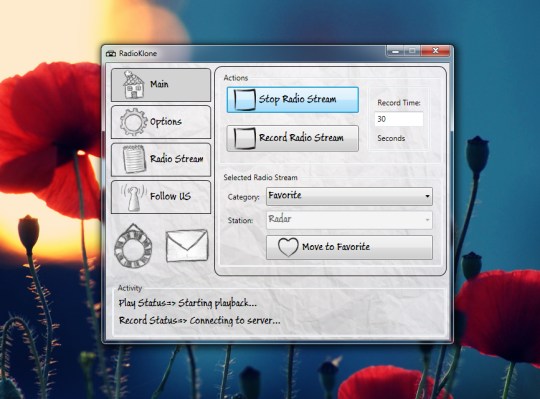Minimize the RadioKlone window
The width and height of the screenshot is (540, 399).
coord(395,51)
